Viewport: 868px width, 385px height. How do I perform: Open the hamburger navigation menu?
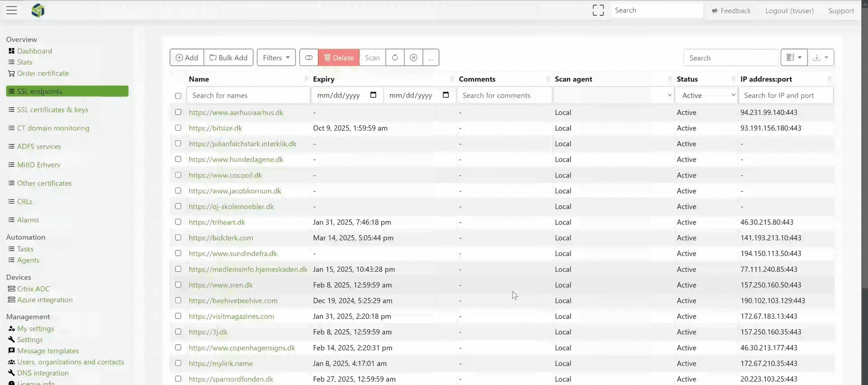coord(12,10)
